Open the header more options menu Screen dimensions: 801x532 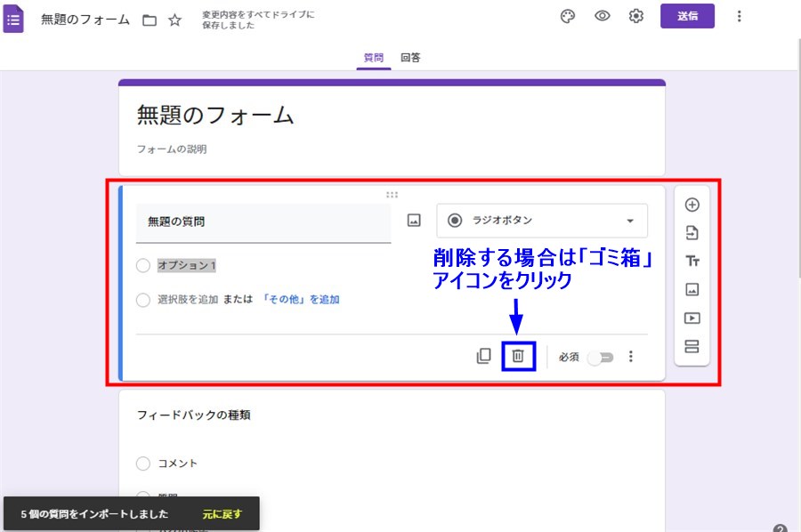[x=739, y=16]
